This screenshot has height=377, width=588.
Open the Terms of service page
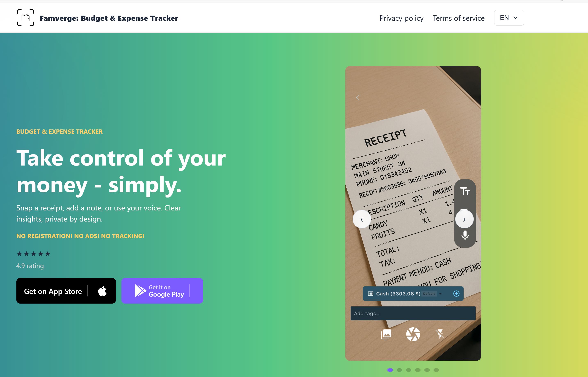pyautogui.click(x=459, y=18)
